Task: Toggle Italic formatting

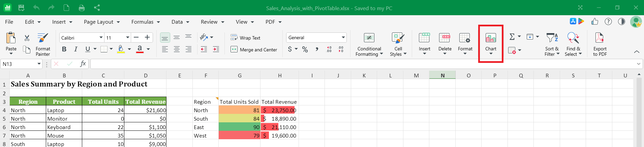Action: tap(76, 49)
